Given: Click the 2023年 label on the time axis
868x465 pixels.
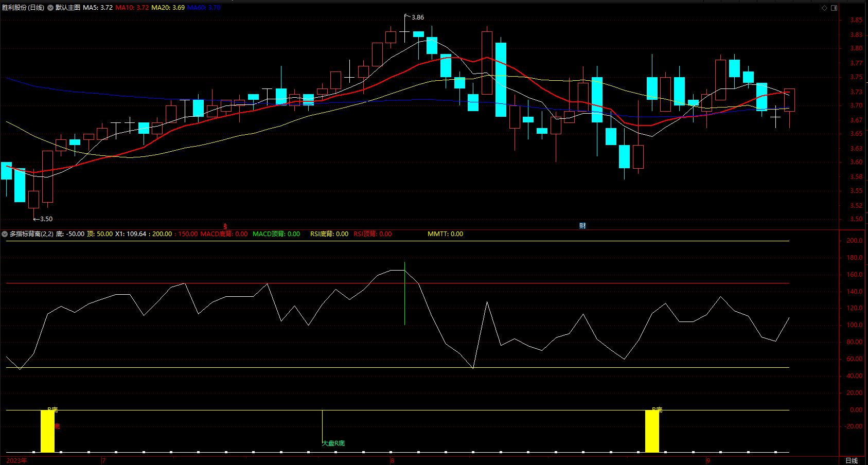Looking at the screenshot, I should (x=16, y=460).
